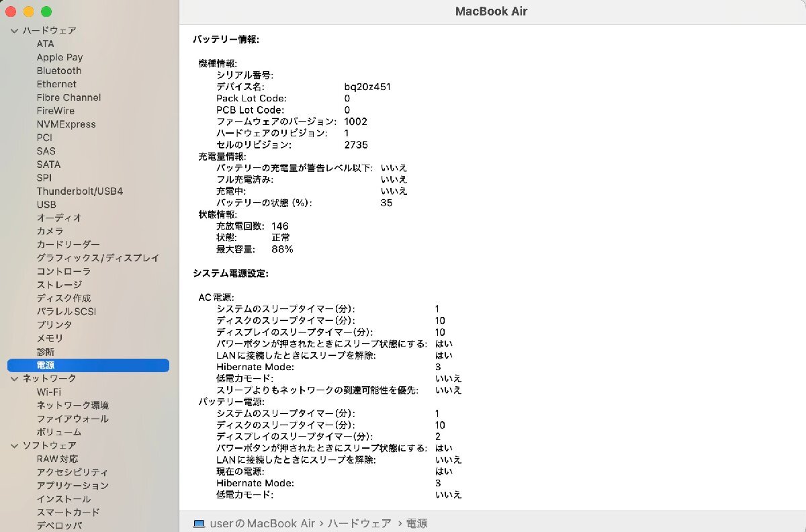Select カメラ in the sidebar
Viewport: 806px width, 532px height.
(x=50, y=231)
